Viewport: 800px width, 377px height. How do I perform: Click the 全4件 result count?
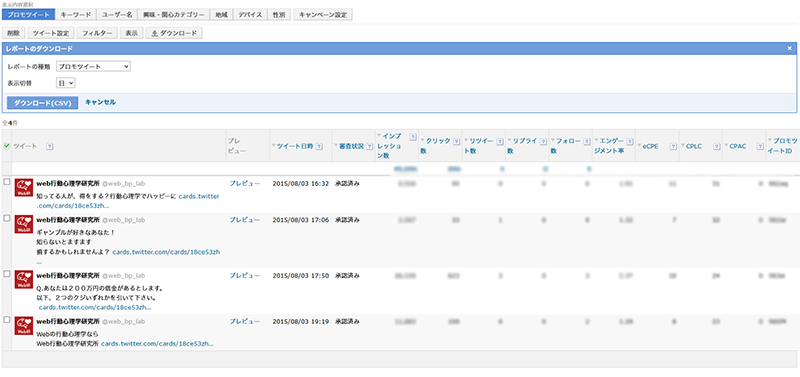tap(10, 123)
